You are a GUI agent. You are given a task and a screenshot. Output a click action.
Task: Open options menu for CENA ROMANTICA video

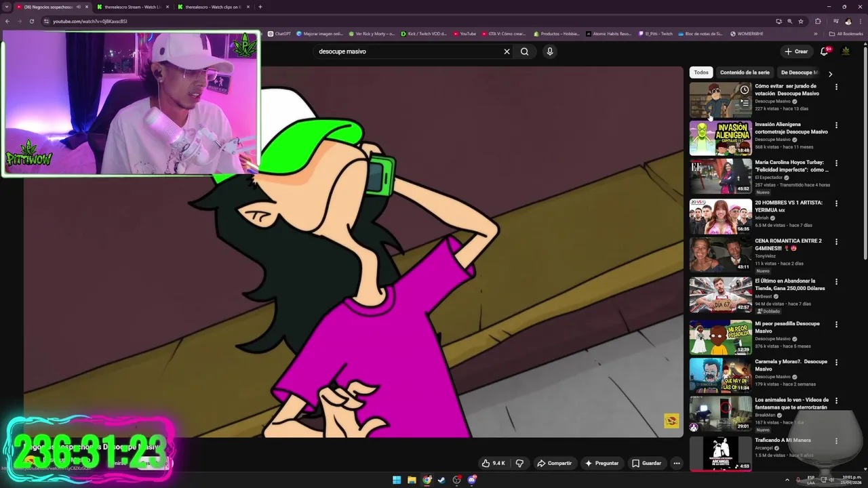coord(836,241)
